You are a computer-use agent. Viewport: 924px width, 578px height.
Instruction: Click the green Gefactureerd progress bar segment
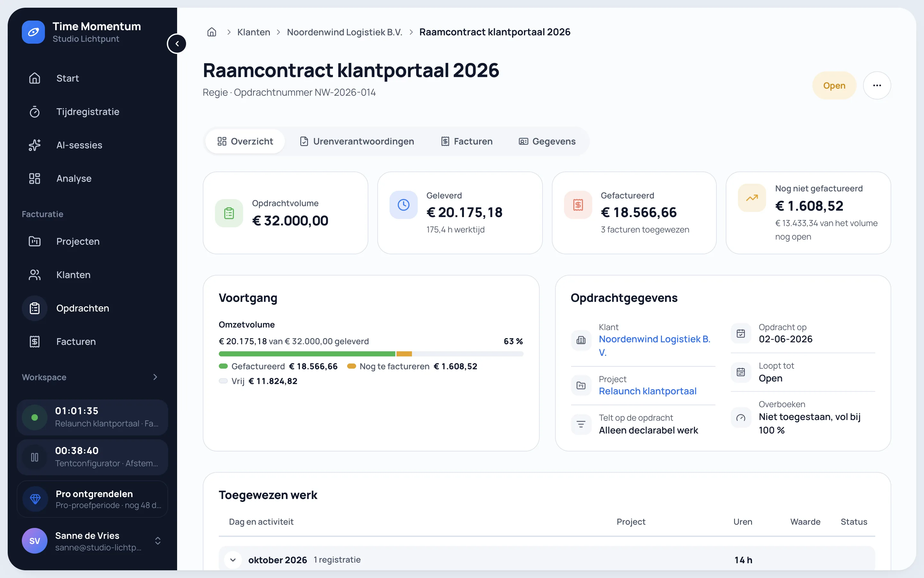tap(307, 354)
